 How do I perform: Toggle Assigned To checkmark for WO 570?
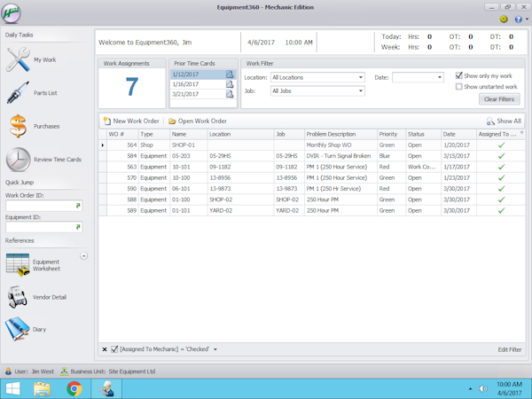(501, 178)
